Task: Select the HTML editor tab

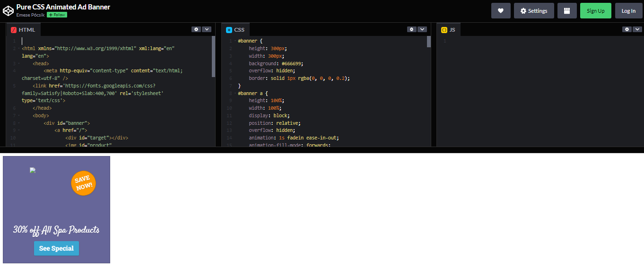Action: 24,30
